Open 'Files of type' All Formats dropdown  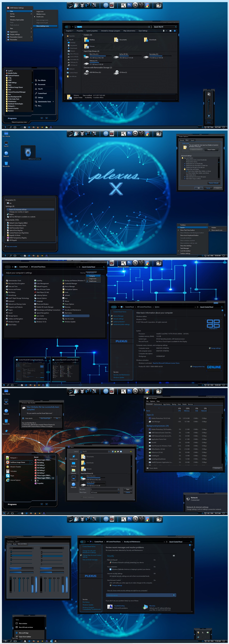pyautogui.click(x=105, y=492)
